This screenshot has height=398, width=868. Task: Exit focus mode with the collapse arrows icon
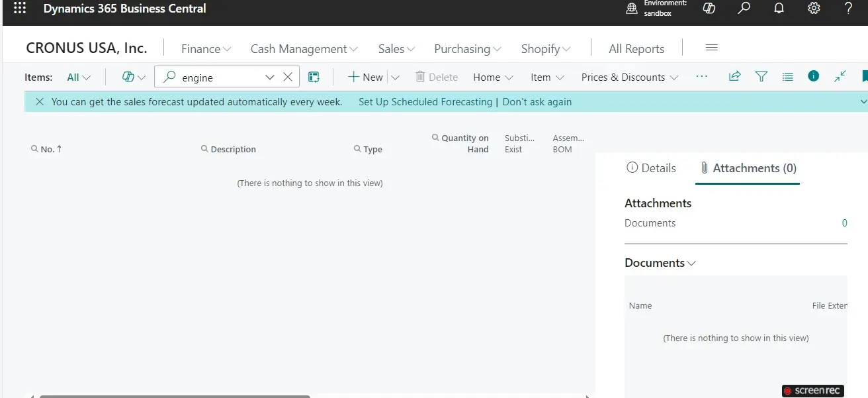click(x=840, y=76)
